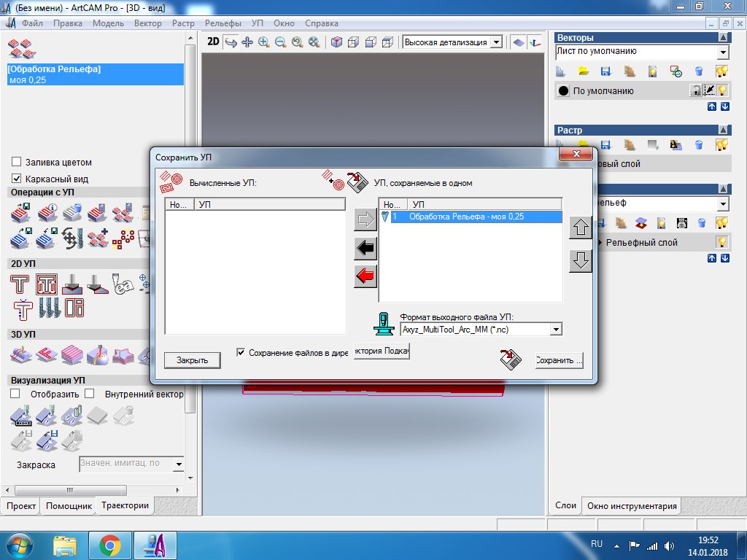
Task: Uncheck the Каркасный вид checkbox
Action: click(16, 179)
